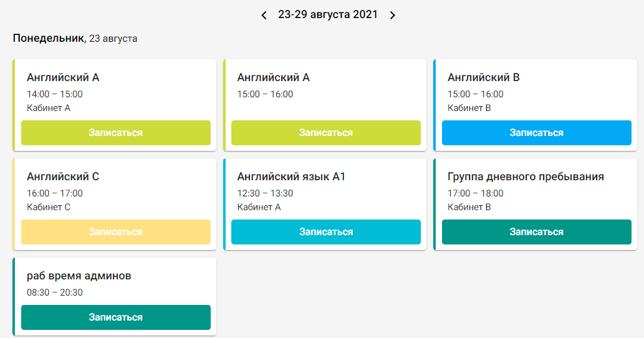Sign up for Английский A at 15:00
Screen dimensions: 644x338
[326, 133]
